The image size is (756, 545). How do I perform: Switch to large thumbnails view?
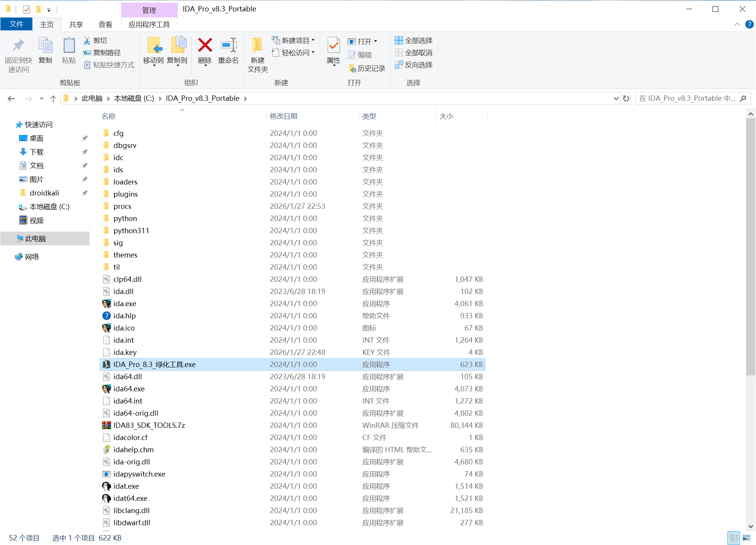click(746, 538)
